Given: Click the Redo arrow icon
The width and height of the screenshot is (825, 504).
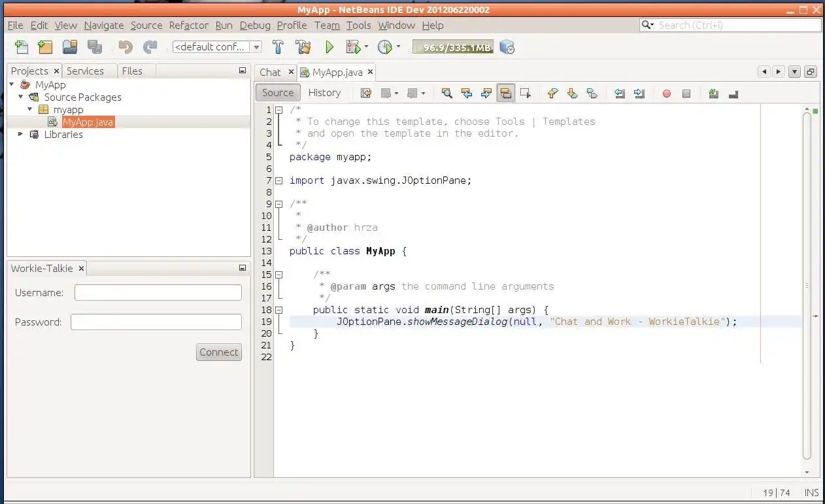Looking at the screenshot, I should point(150,47).
